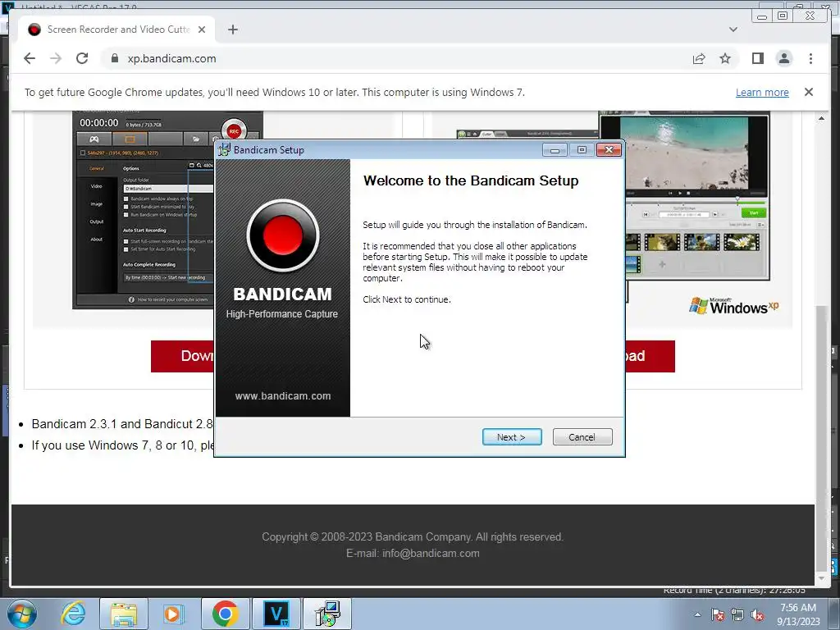Click the Bandicam 2.3.1 bullet text
Image resolution: width=840 pixels, height=630 pixels.
pos(122,424)
